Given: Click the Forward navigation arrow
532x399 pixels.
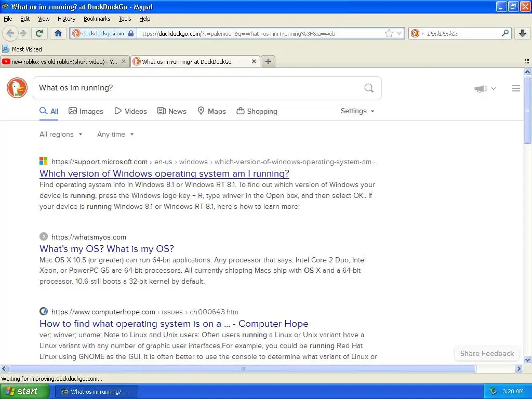Looking at the screenshot, I should [x=23, y=33].
